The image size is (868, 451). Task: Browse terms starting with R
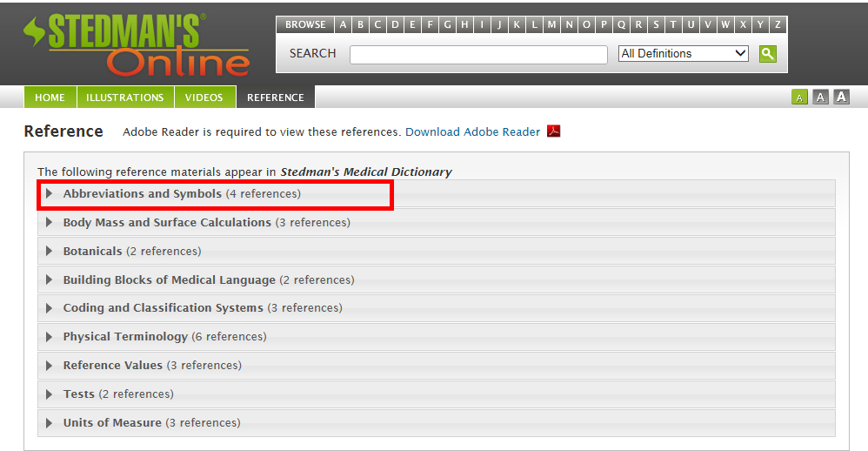coord(638,24)
